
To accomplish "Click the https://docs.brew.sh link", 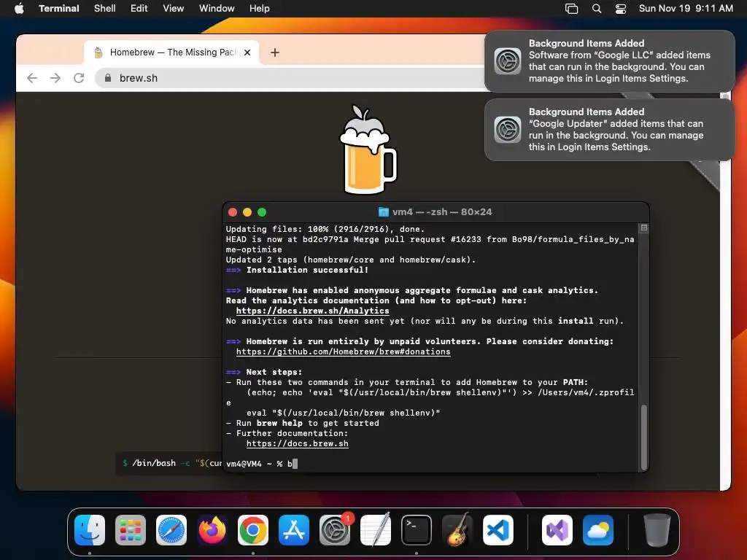I will (298, 444).
